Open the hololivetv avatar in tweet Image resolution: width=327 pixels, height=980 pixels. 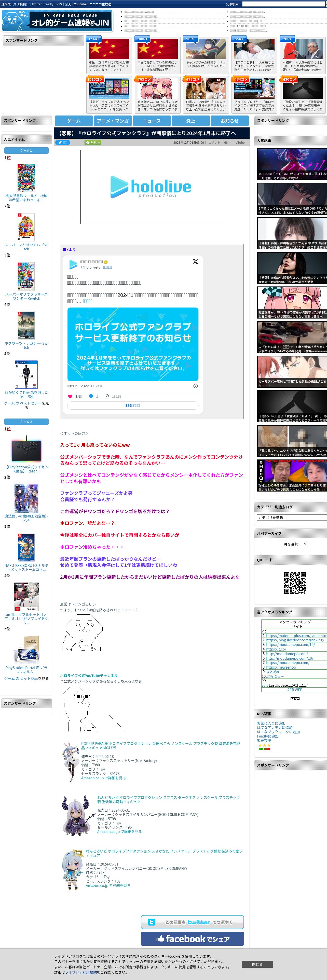point(73,264)
